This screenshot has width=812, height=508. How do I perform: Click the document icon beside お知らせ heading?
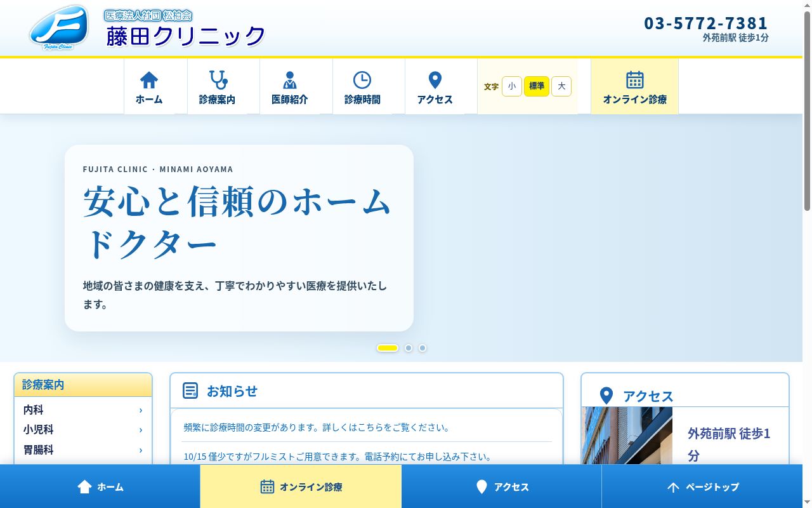click(190, 391)
